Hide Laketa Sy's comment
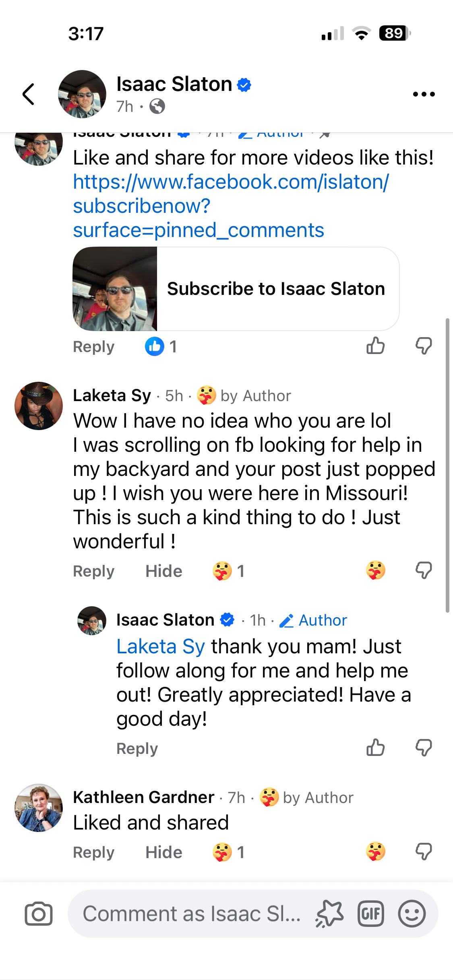453x980 pixels. coord(164,571)
